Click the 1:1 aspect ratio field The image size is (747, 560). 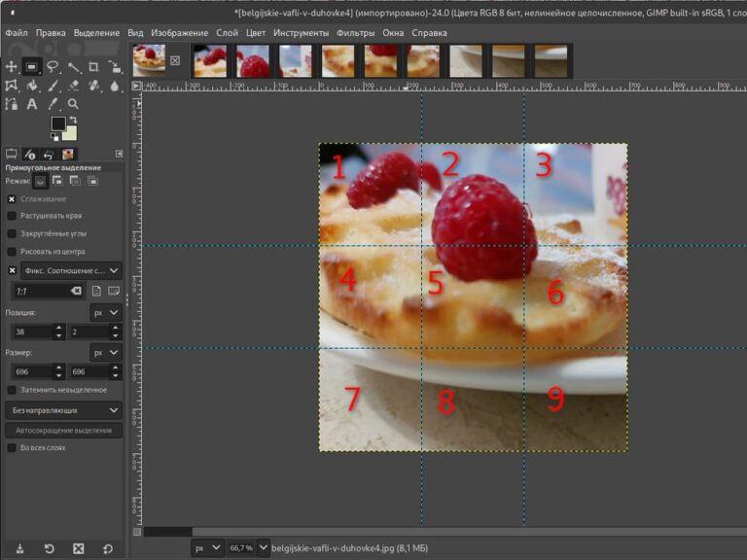[x=41, y=291]
